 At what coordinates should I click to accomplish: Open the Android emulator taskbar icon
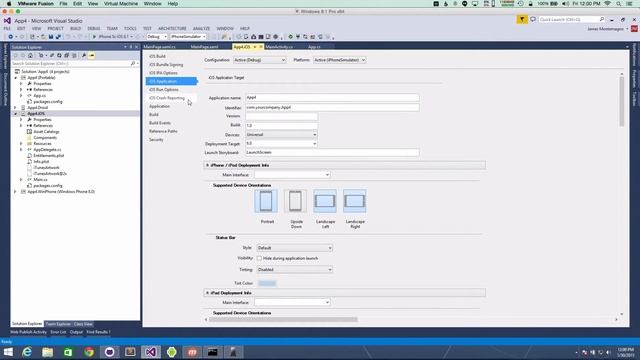(x=171, y=352)
